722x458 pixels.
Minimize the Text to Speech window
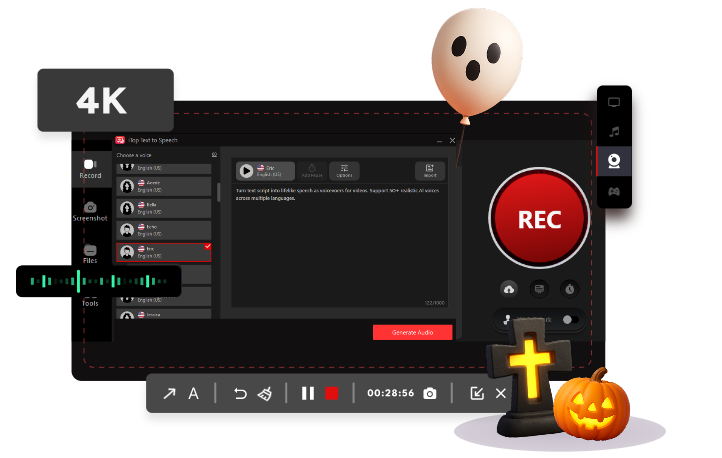439,140
